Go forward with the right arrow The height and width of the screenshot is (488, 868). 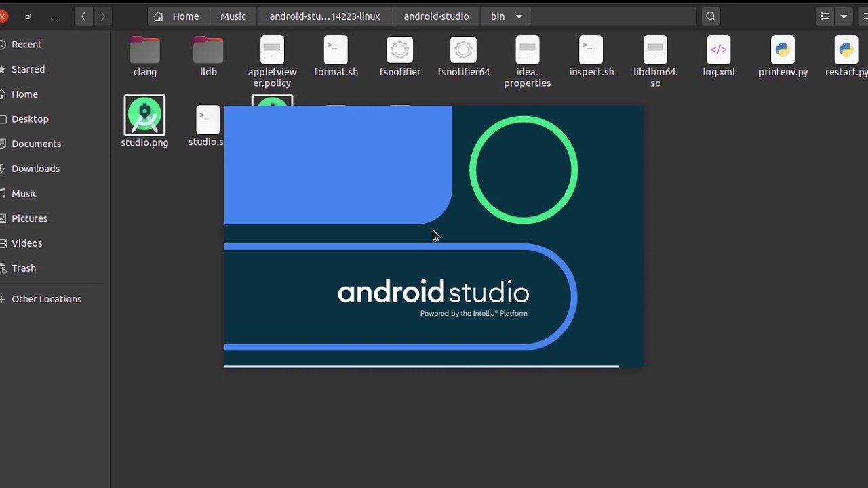[102, 16]
